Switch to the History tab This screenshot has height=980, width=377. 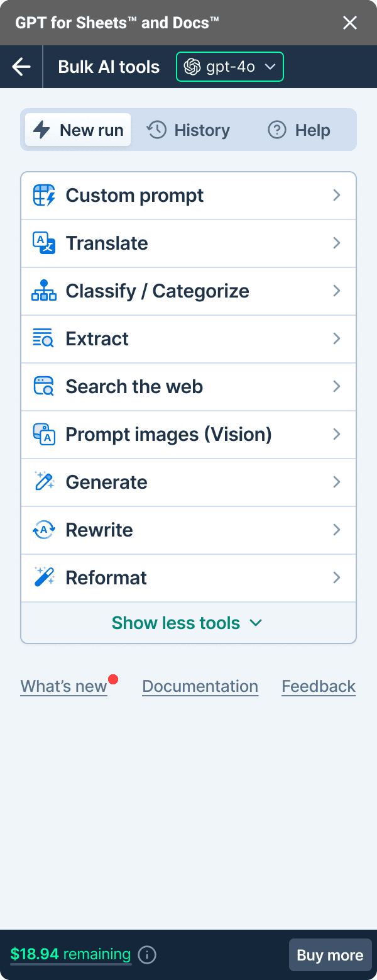point(188,130)
